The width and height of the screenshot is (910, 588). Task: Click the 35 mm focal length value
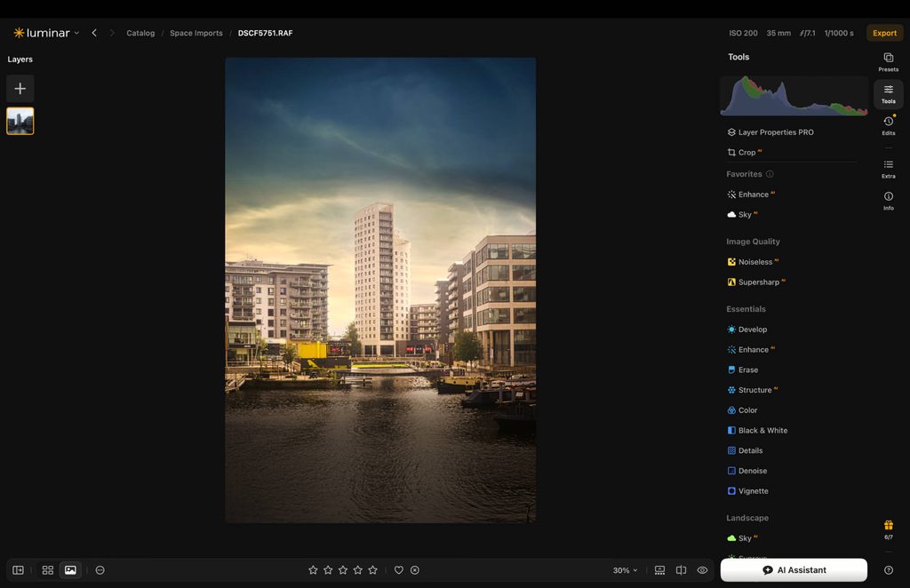pos(778,33)
